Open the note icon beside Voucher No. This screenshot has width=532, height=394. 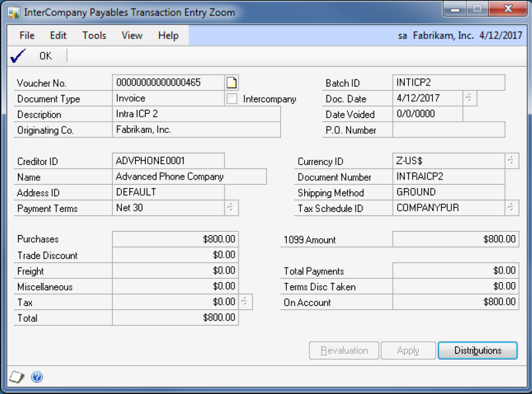(231, 83)
